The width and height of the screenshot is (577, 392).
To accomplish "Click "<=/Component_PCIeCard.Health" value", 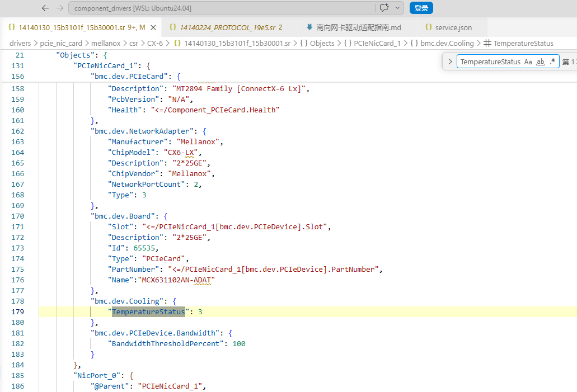I will [x=215, y=110].
